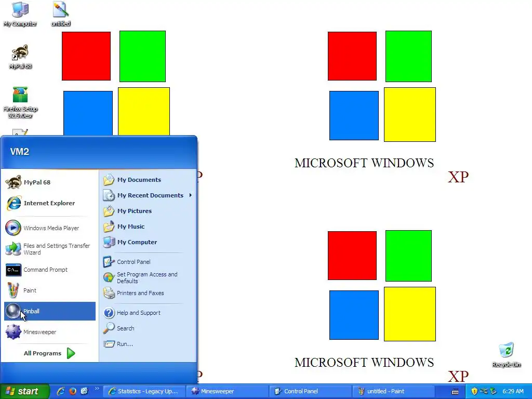The width and height of the screenshot is (532, 399).
Task: Click the network connection tray icon
Action: click(484, 391)
